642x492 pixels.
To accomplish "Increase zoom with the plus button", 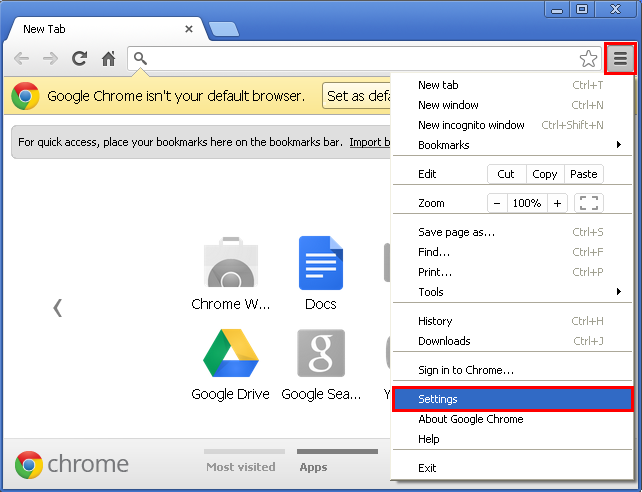I will (x=557, y=203).
